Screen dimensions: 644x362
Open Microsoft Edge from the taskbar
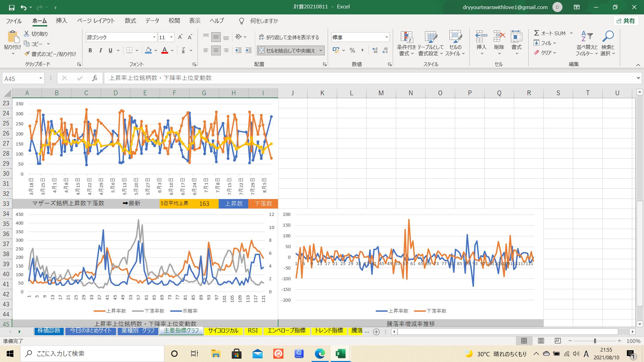tap(320, 354)
